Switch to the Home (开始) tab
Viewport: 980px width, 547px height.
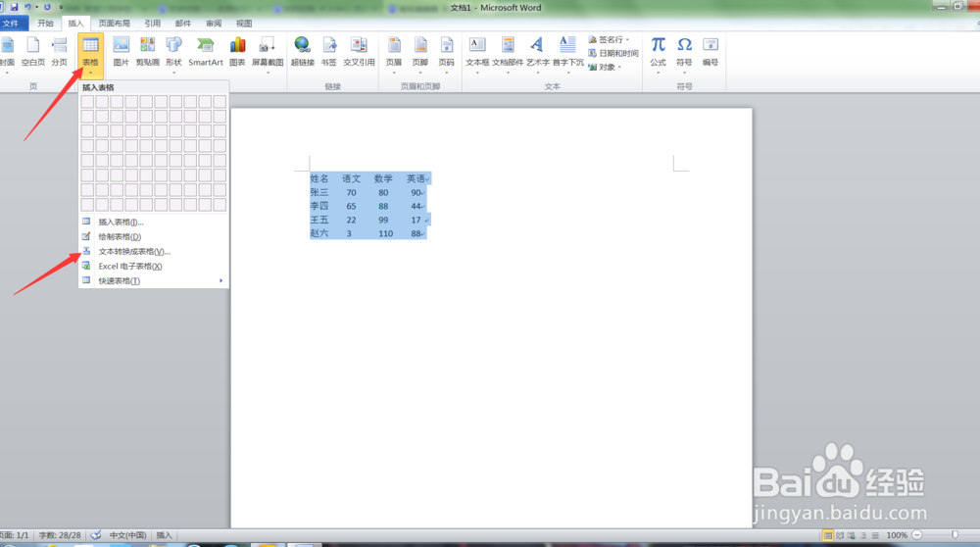[x=46, y=24]
